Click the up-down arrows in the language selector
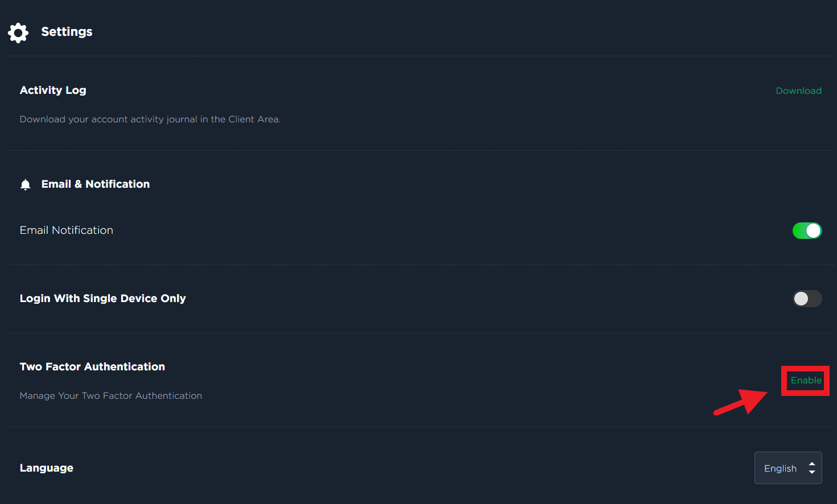The width and height of the screenshot is (837, 504). point(812,468)
